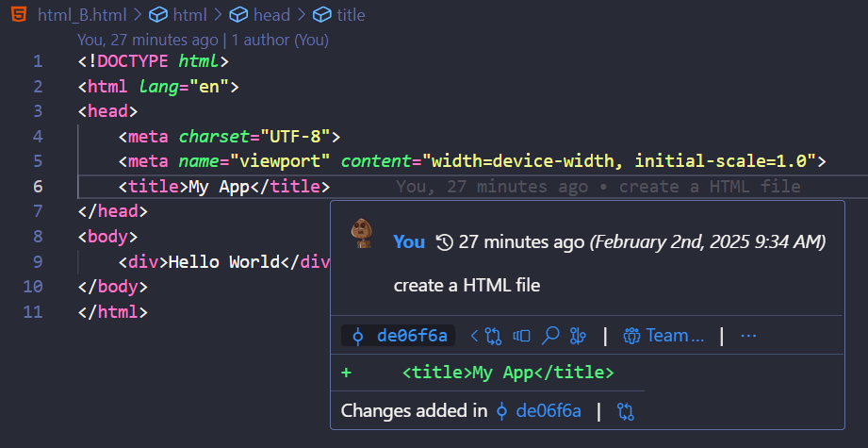Image resolution: width=868 pixels, height=448 pixels.
Task: Click the charset="UTF-8" attribute
Action: (254, 136)
